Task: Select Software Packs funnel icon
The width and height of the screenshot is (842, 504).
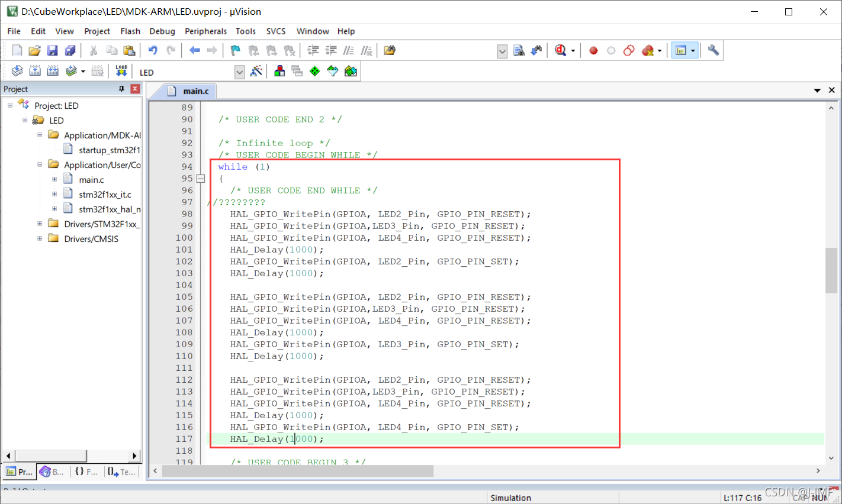Action: tap(333, 71)
